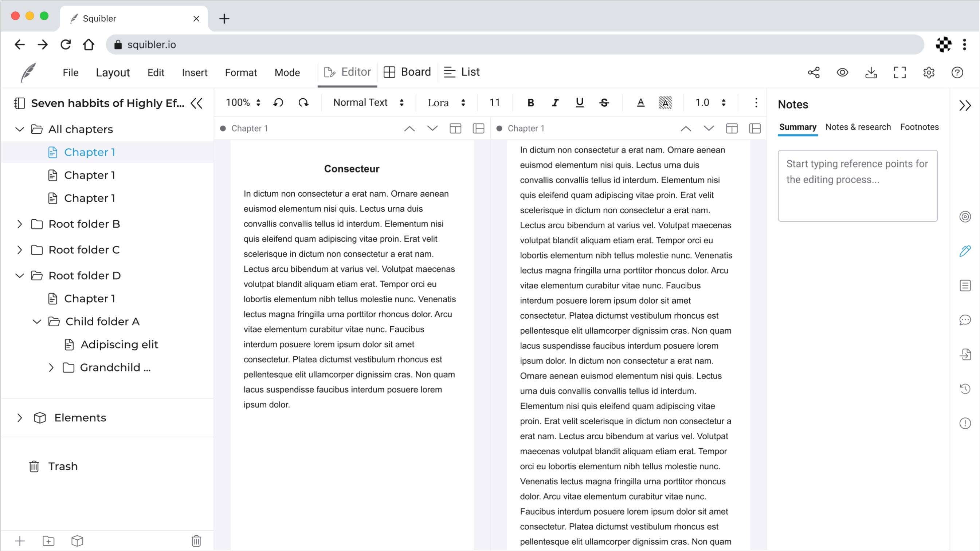Open the 1.0 line spacing dropdown
Screen dimensions: 980x551
tap(710, 102)
